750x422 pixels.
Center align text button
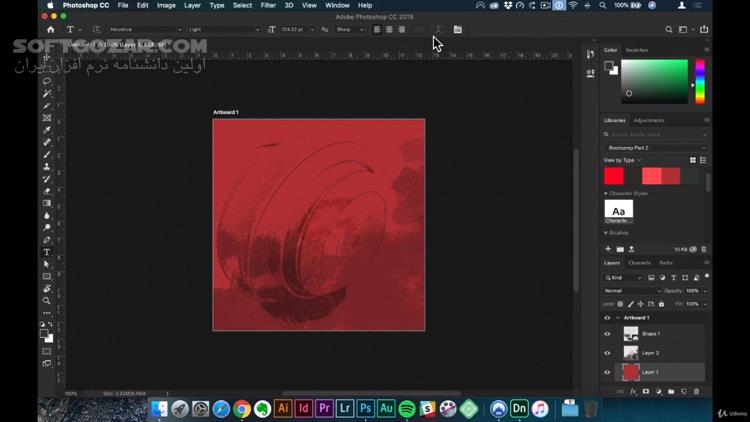tap(389, 29)
